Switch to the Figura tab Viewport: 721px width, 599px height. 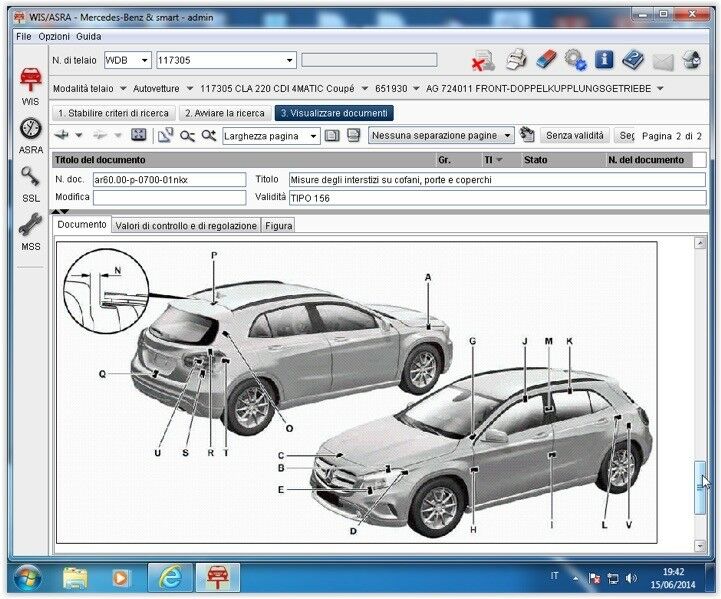279,226
